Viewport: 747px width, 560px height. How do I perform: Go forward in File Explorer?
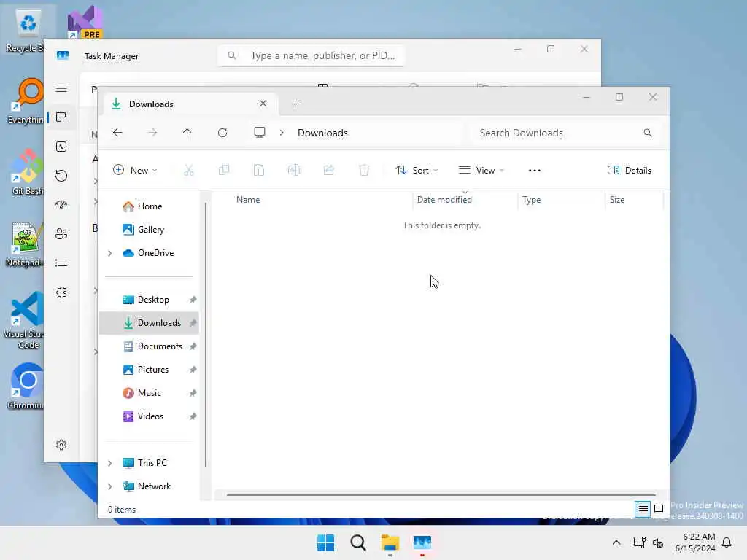152,133
